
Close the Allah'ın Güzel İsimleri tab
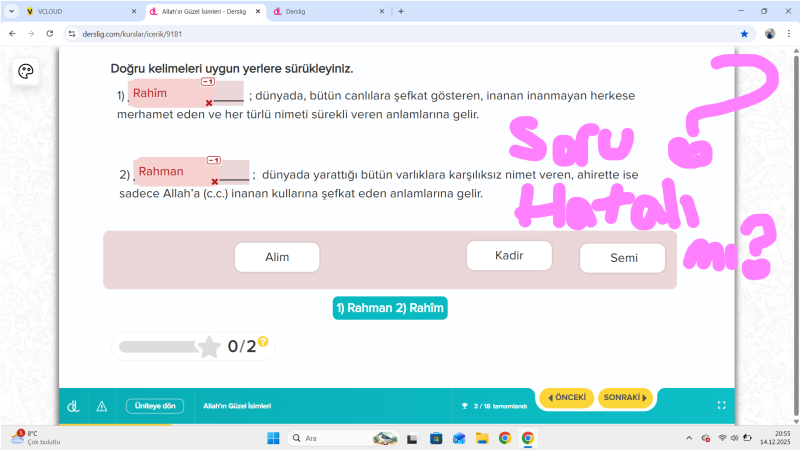(258, 11)
